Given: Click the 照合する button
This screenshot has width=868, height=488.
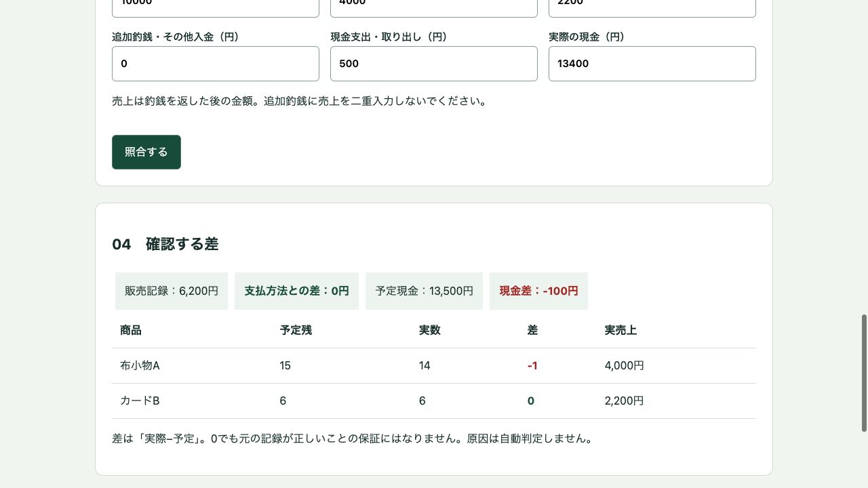Looking at the screenshot, I should 146,152.
